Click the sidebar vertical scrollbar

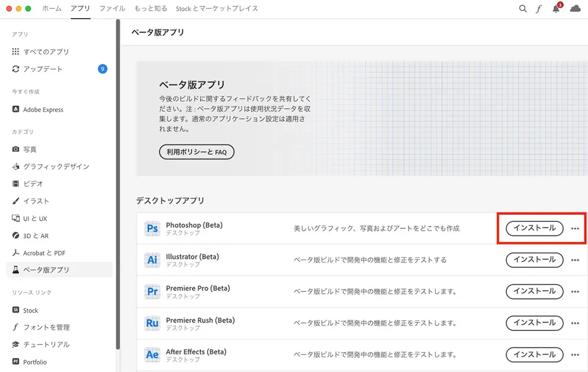(x=118, y=184)
